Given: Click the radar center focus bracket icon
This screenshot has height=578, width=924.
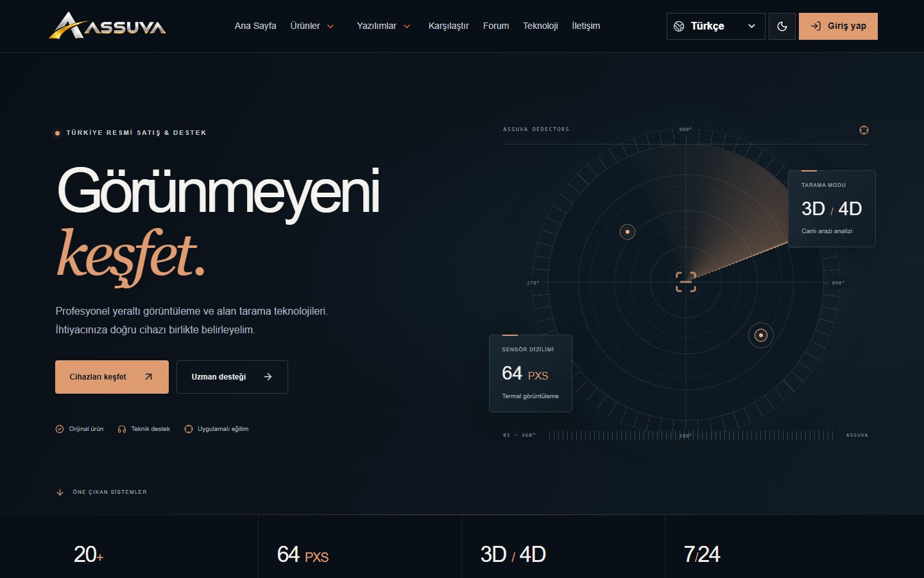Looking at the screenshot, I should click(686, 282).
